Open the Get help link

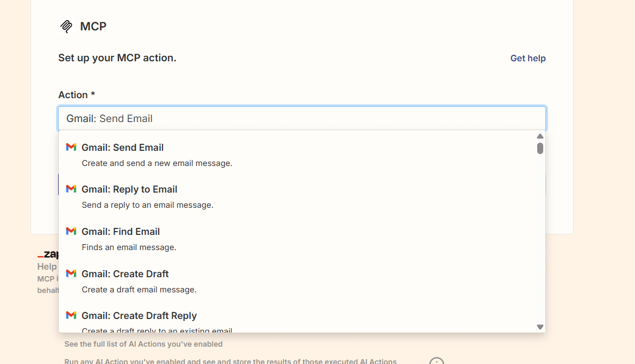point(527,58)
